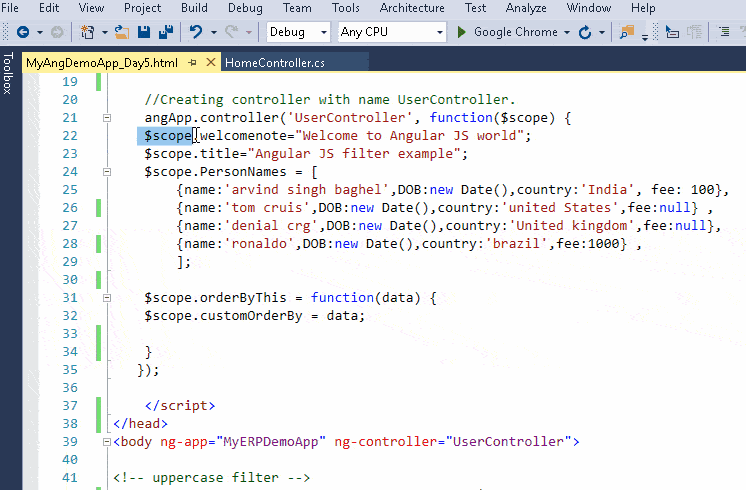Click the Creating controller comment on line 20
746x490 pixels.
click(x=330, y=99)
